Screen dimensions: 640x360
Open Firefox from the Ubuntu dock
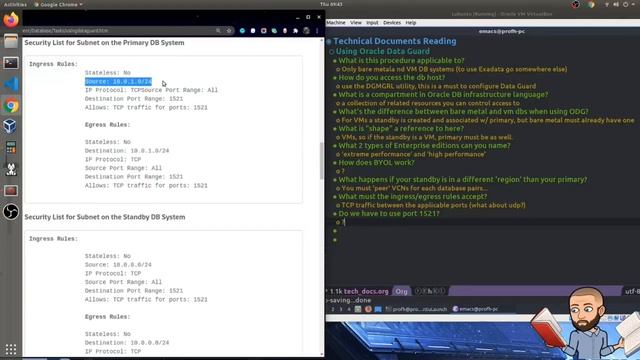pyautogui.click(x=11, y=20)
